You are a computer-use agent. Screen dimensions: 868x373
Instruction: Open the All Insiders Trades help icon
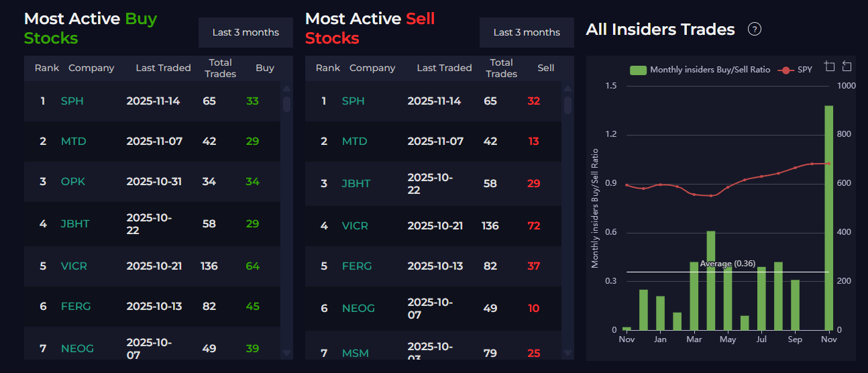755,30
